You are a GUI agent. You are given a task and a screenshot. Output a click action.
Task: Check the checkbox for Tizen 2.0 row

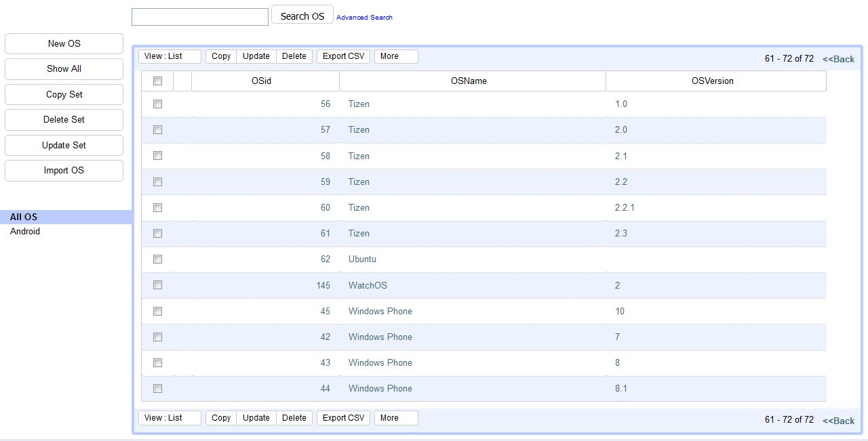point(158,129)
